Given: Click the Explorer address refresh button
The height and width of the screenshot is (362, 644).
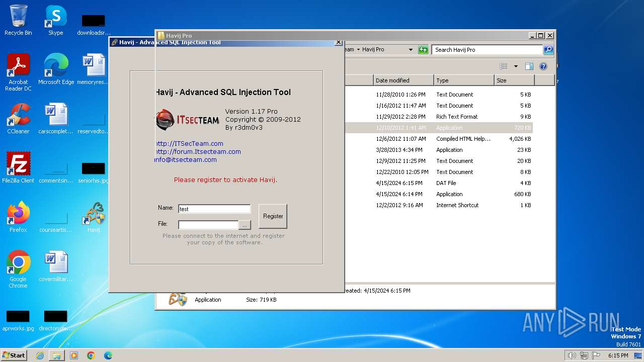Looking at the screenshot, I should pos(423,50).
